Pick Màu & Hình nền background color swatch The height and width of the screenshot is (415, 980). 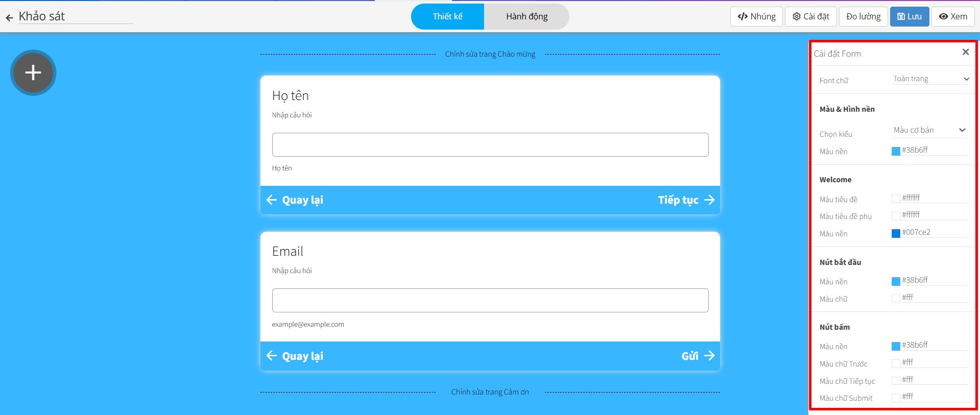tap(896, 151)
